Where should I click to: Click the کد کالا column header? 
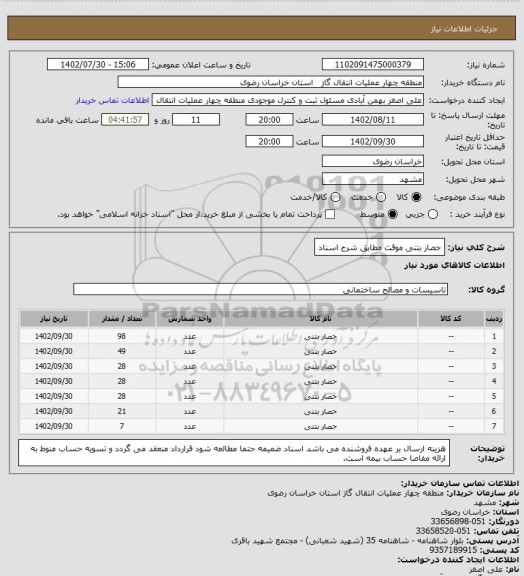coord(451,318)
